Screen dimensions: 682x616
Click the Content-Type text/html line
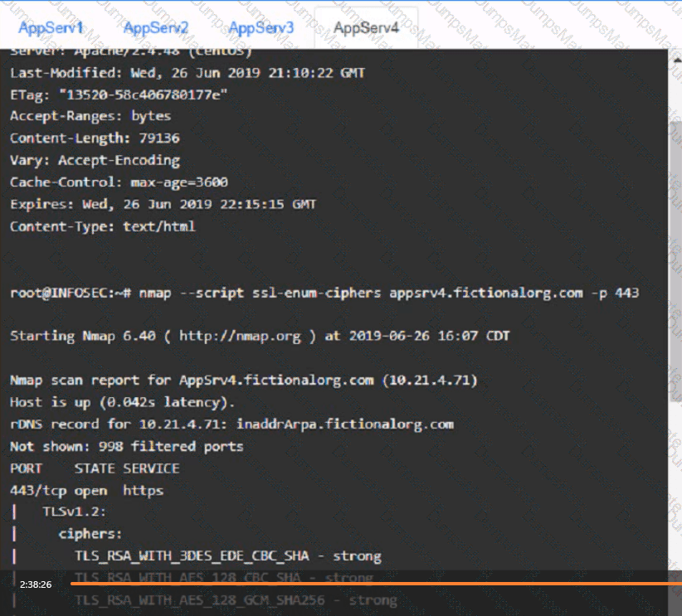102,226
